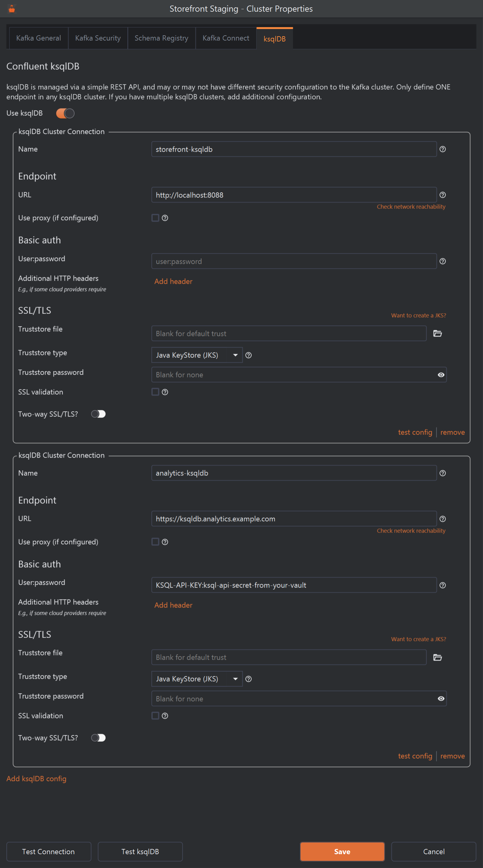Click test config for storefront-ksqldb
Image resolution: width=483 pixels, height=868 pixels.
[415, 432]
